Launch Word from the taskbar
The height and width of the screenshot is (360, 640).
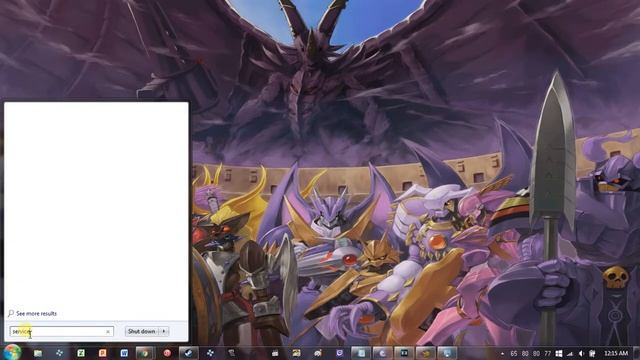pos(124,353)
